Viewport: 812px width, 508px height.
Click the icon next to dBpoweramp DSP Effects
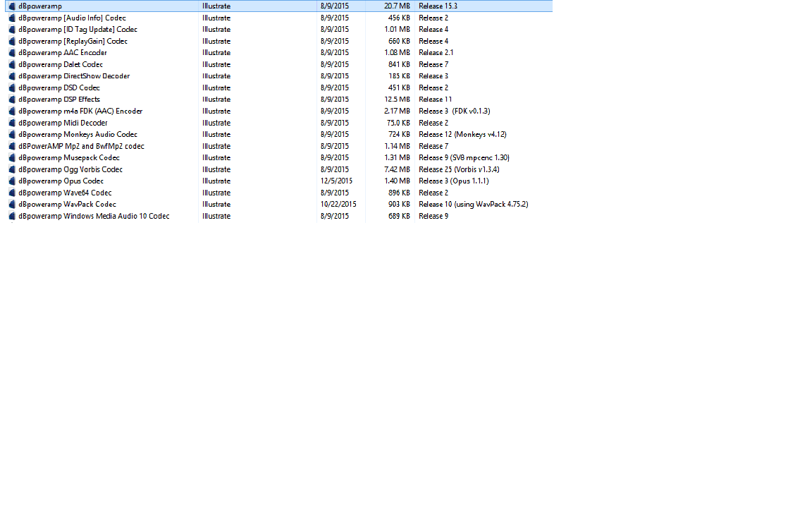pyautogui.click(x=12, y=99)
